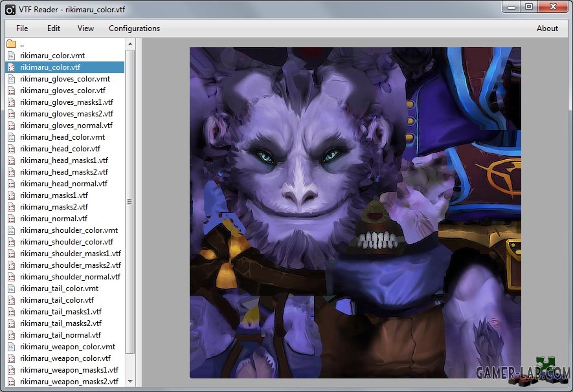Viewport: 573px width, 392px height.
Task: Click the rikimaru_shoulder_masks1.vtf file icon
Action: (x=11, y=254)
